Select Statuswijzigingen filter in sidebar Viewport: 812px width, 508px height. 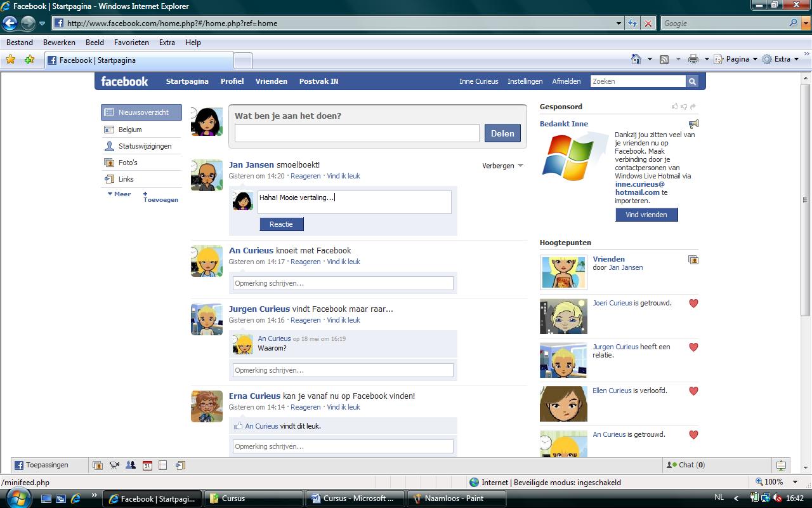pyautogui.click(x=141, y=146)
